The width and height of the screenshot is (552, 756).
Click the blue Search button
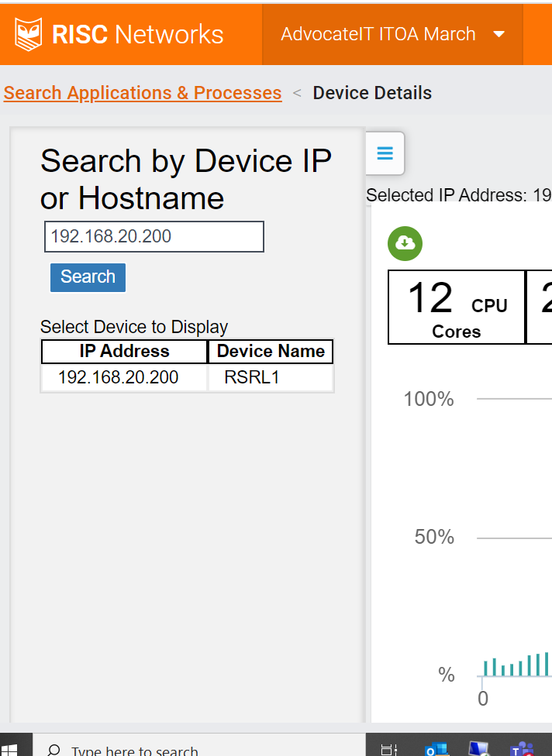click(88, 277)
